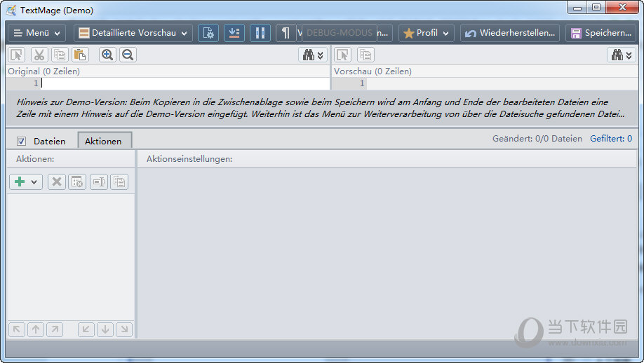Screen dimensions: 644x363
Task: Click copy icon in Vorschau pane
Action: click(x=365, y=55)
